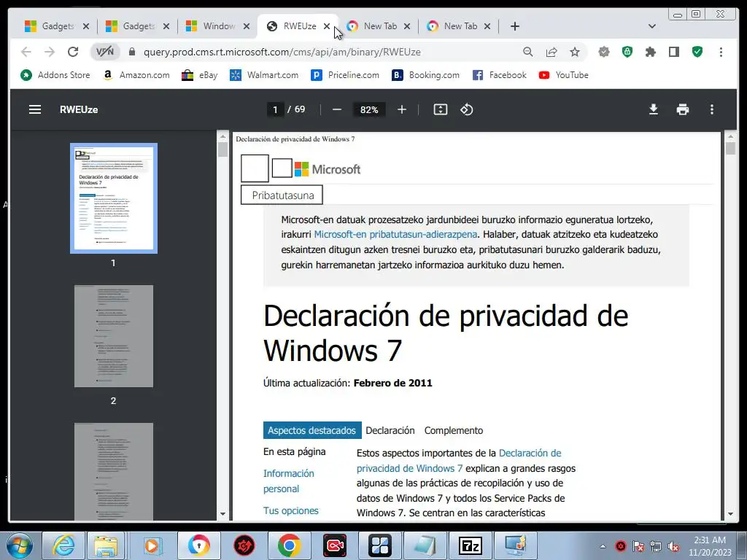The image size is (747, 560).
Task: Launch Internet Explorer from taskbar
Action: pos(63,545)
